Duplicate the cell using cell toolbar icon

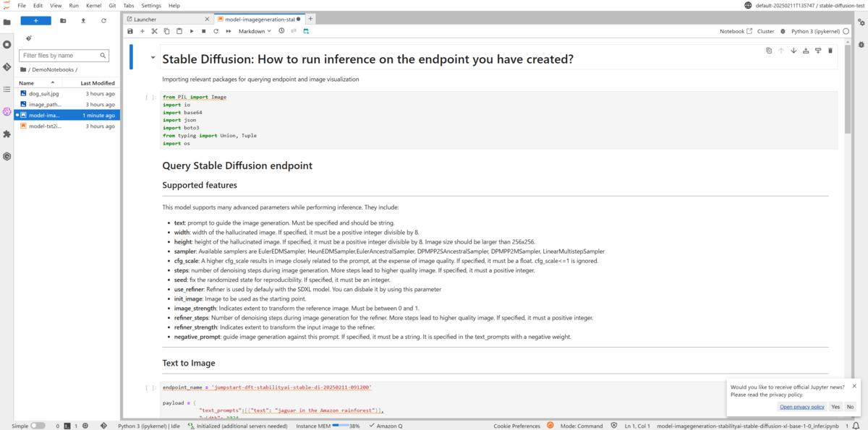(769, 51)
